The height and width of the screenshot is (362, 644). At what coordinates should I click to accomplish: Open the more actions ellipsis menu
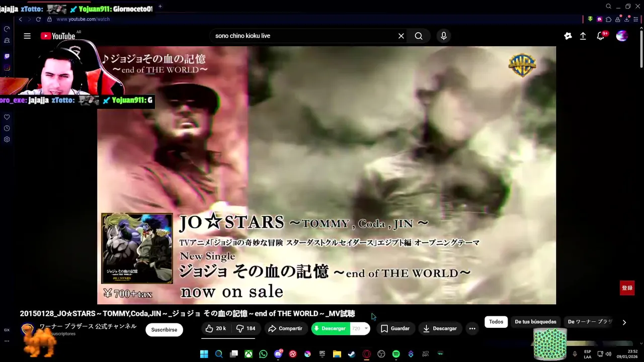coord(472,328)
